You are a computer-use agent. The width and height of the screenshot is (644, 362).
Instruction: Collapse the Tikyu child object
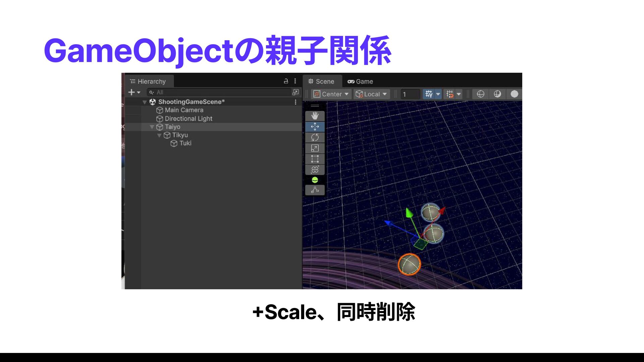159,135
